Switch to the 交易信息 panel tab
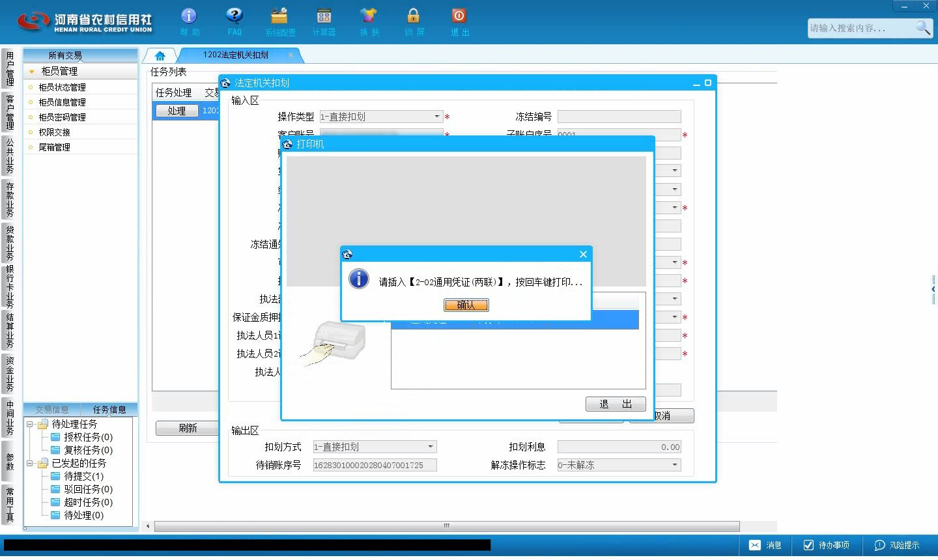 52,410
